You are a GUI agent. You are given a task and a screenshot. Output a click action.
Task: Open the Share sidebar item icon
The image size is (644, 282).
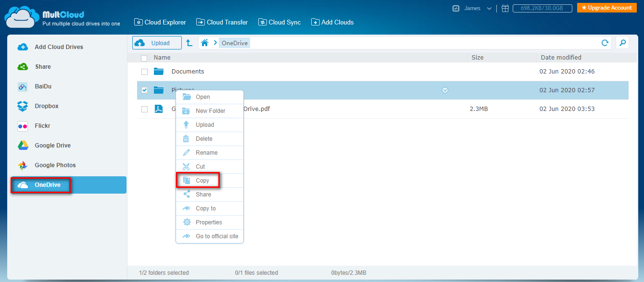coord(23,67)
